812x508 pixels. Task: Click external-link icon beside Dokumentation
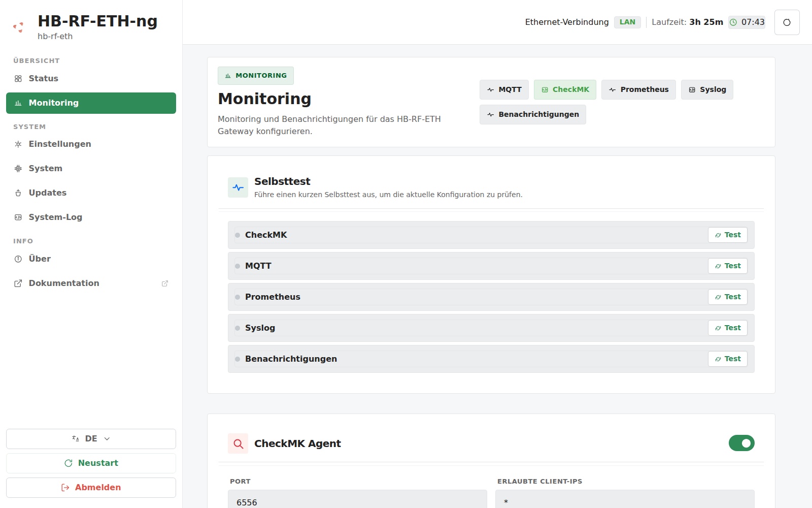pos(165,283)
